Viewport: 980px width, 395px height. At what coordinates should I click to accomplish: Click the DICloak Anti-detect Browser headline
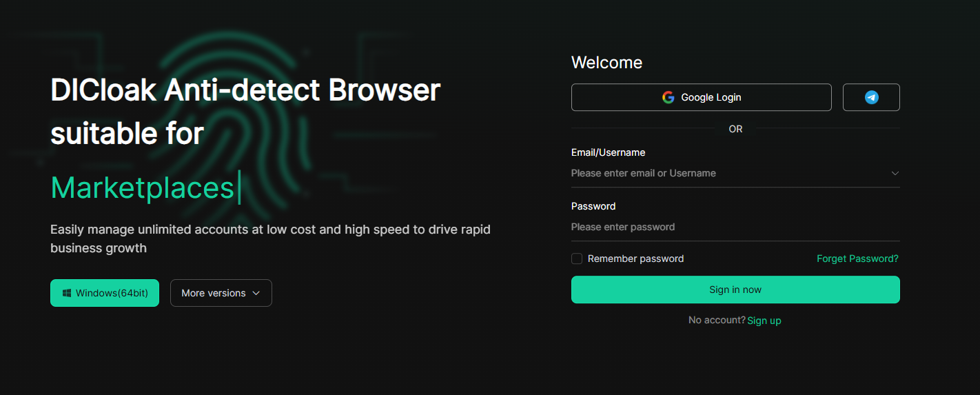[x=245, y=90]
